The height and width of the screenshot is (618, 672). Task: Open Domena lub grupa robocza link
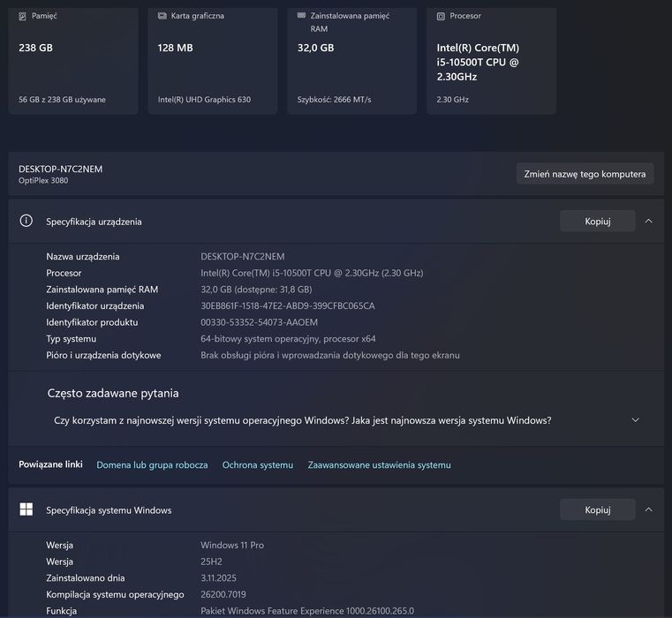click(x=152, y=465)
